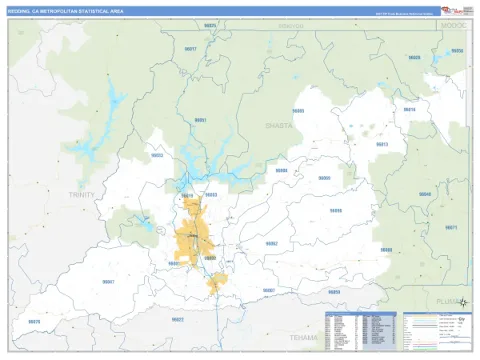Click the PLUMAS county label
Screen dimensions: 480x360
click(448, 302)
